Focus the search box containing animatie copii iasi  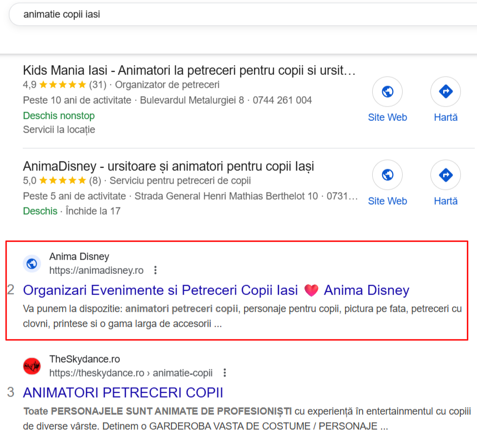click(x=243, y=14)
